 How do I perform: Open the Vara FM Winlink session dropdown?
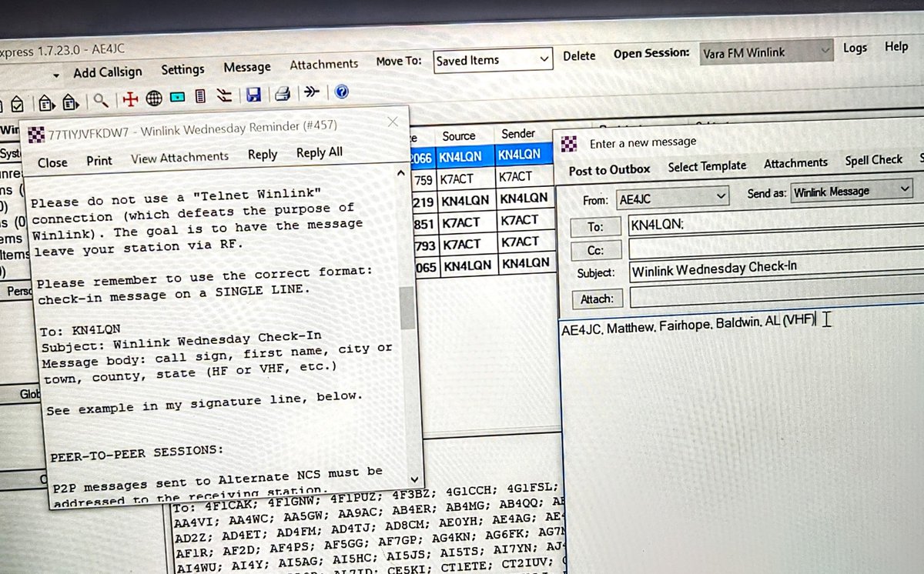tap(767, 52)
